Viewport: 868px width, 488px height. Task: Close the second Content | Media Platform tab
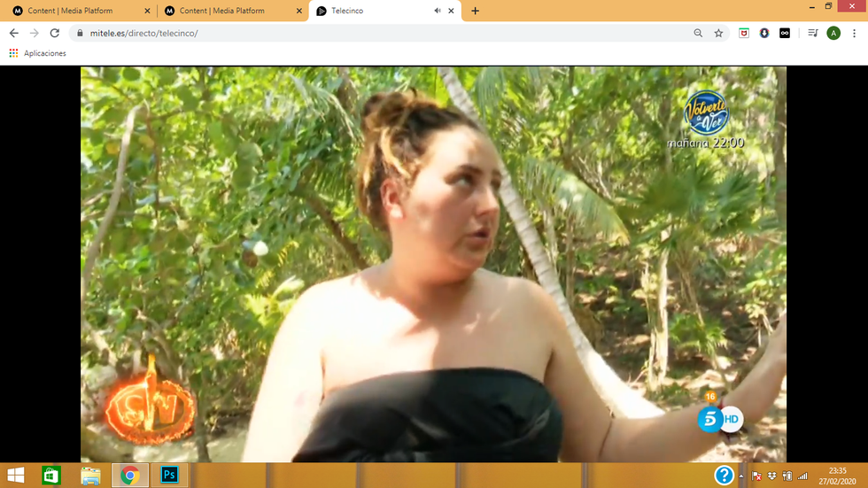click(299, 11)
